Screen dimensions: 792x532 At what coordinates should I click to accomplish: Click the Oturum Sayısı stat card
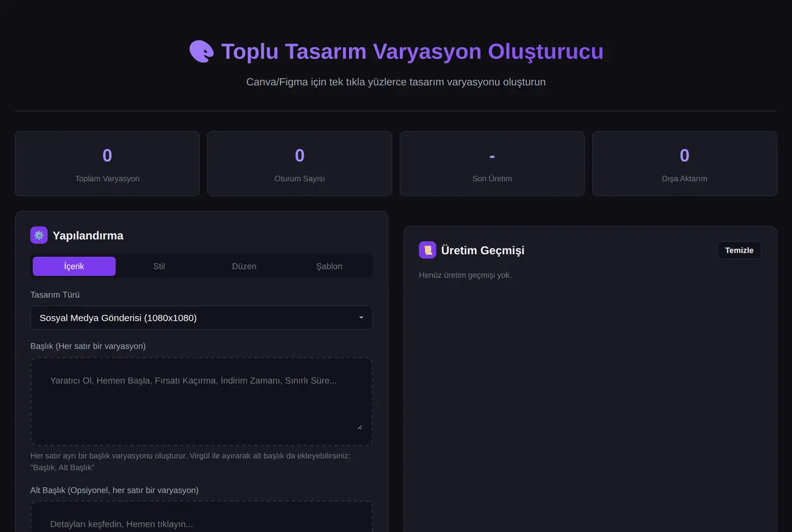click(300, 164)
